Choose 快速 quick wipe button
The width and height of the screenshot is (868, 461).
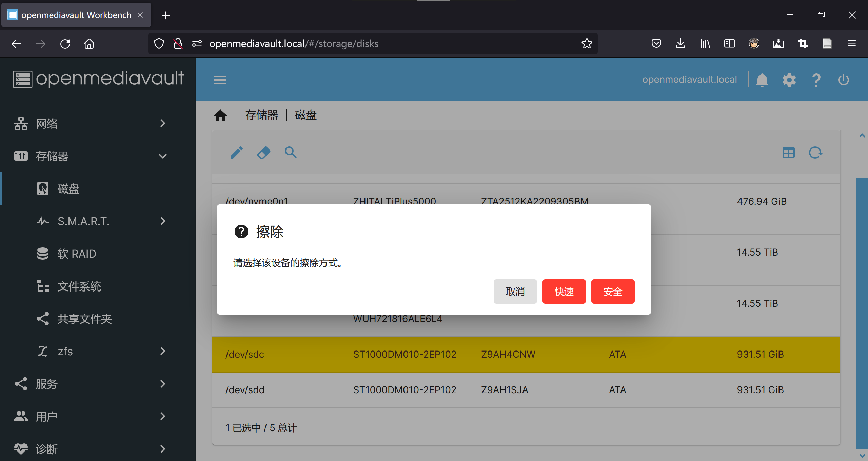564,292
